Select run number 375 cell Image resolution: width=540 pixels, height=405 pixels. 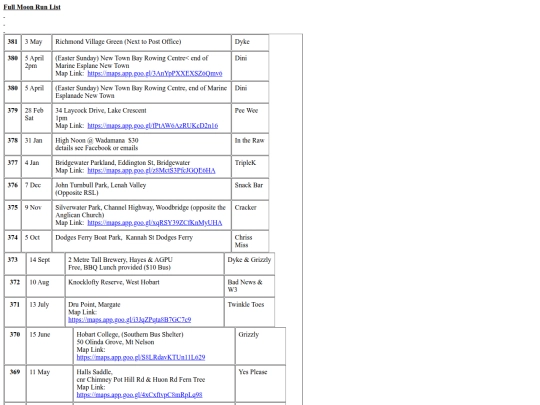click(x=13, y=216)
